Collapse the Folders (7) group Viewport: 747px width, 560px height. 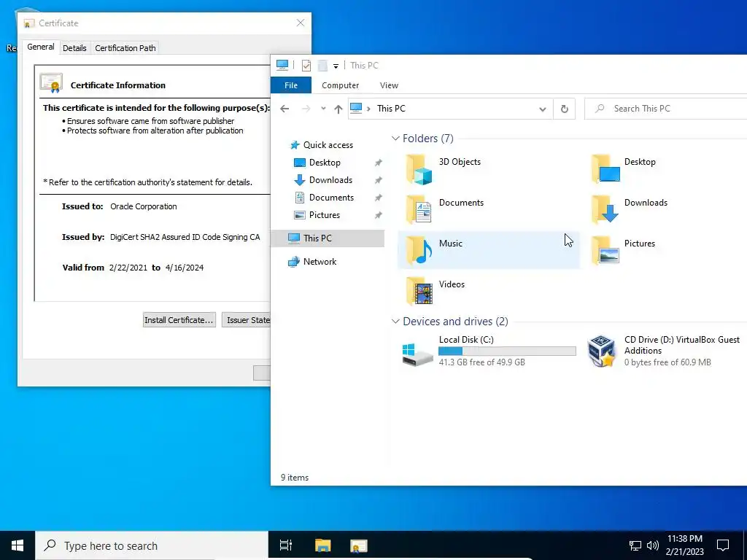tap(395, 139)
